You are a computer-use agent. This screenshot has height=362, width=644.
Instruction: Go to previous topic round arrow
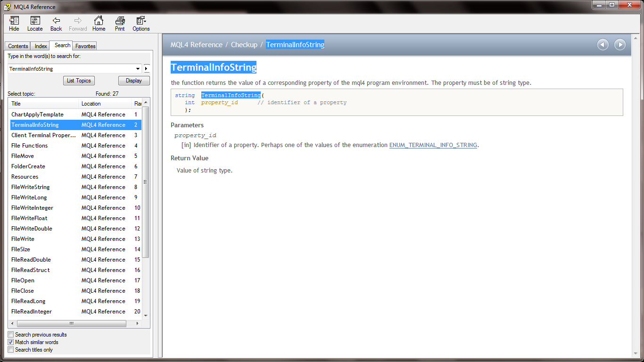click(x=603, y=45)
